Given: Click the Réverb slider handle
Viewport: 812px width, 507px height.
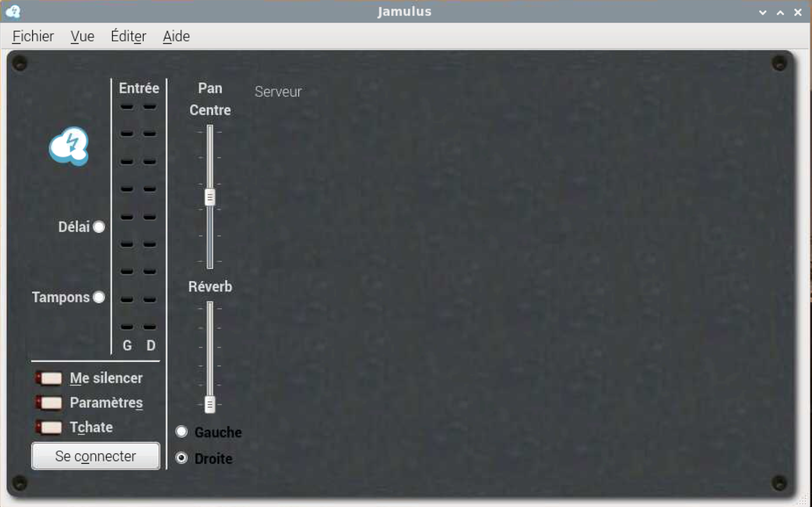Looking at the screenshot, I should (210, 404).
